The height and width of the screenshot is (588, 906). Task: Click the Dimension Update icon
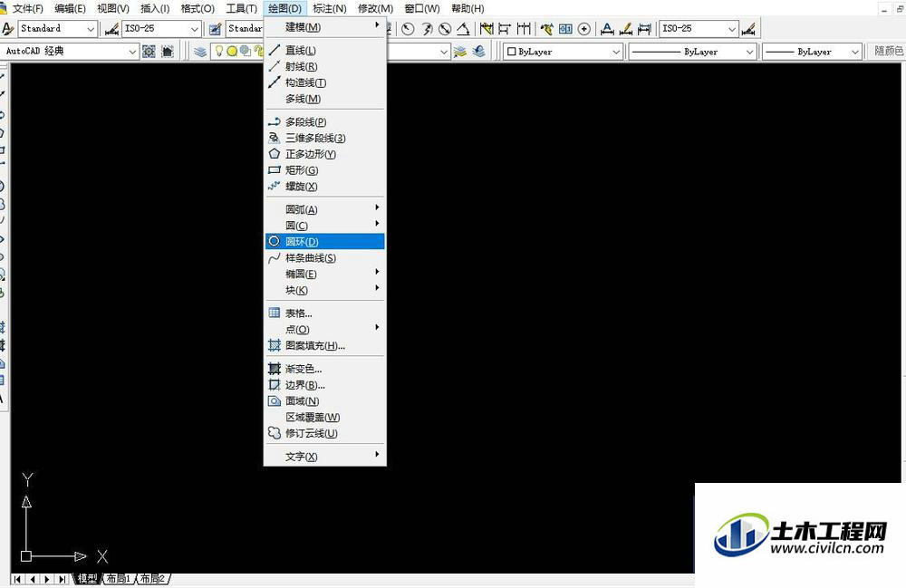(x=644, y=29)
